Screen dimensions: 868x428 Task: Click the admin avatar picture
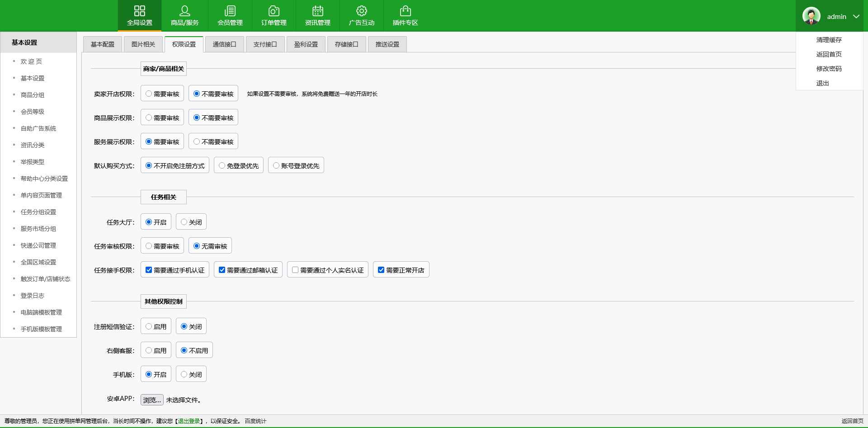[811, 16]
